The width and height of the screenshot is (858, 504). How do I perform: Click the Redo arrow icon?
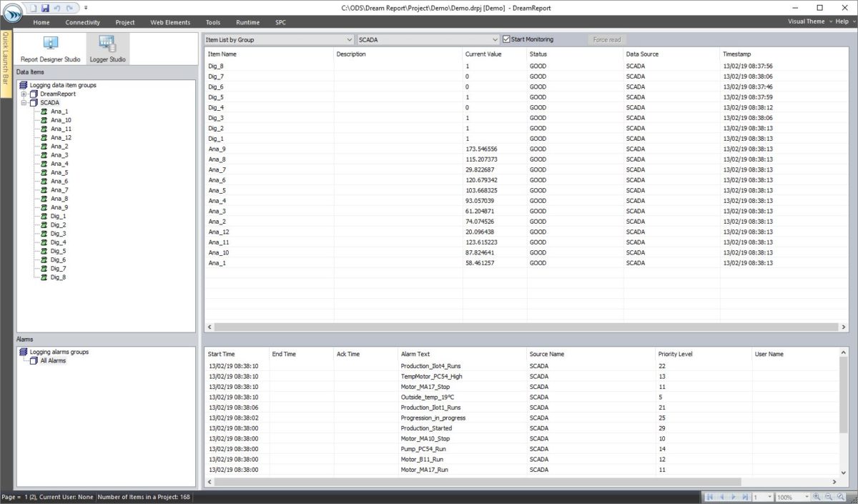69,7
